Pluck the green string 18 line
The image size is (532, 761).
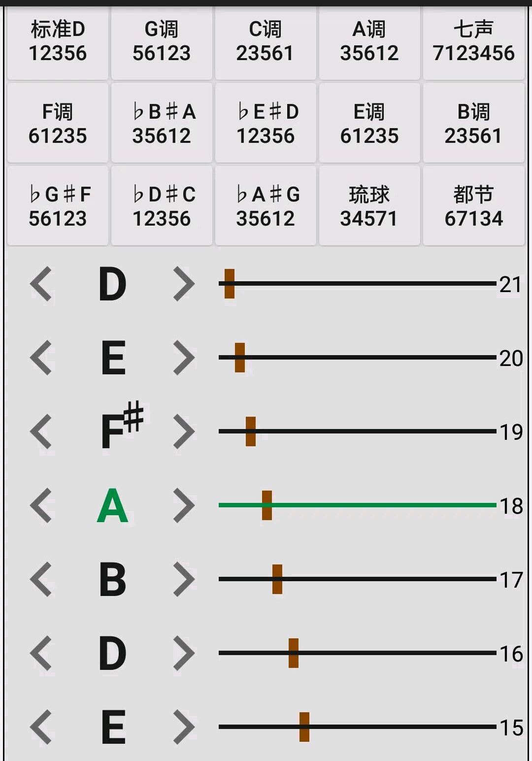click(x=358, y=505)
